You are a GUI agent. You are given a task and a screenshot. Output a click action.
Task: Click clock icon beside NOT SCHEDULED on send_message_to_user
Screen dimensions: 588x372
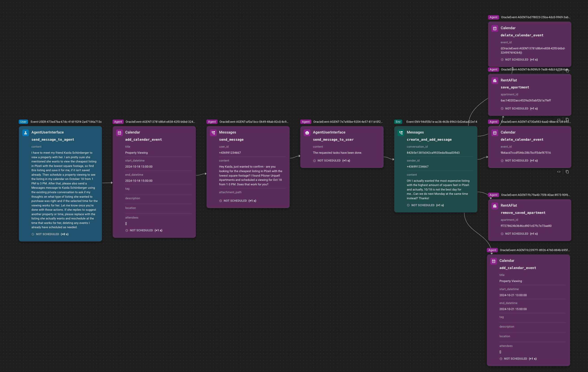(x=314, y=161)
